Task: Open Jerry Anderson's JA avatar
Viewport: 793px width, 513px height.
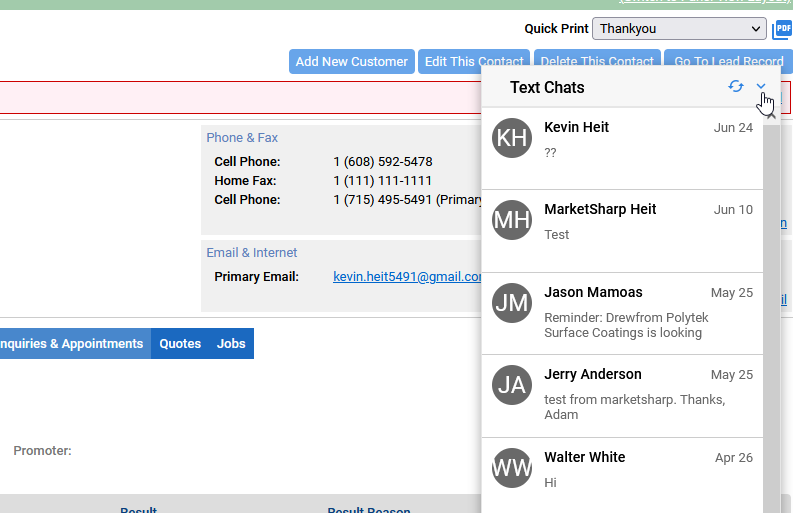Action: pos(512,385)
